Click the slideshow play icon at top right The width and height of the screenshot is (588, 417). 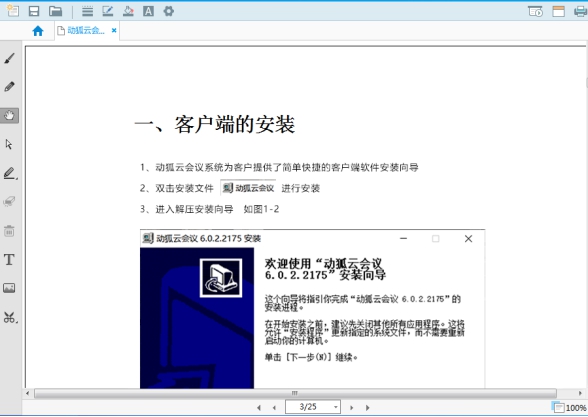[x=535, y=11]
